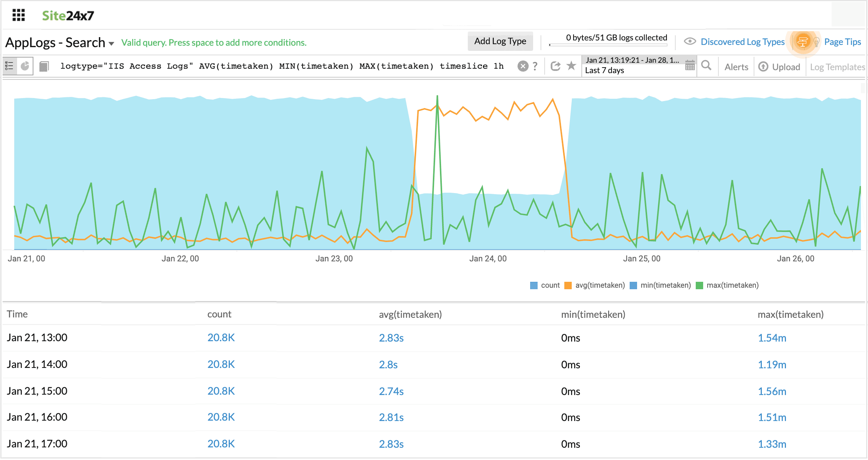868x460 pixels.
Task: Click the share/export icon next to the query
Action: click(x=555, y=66)
